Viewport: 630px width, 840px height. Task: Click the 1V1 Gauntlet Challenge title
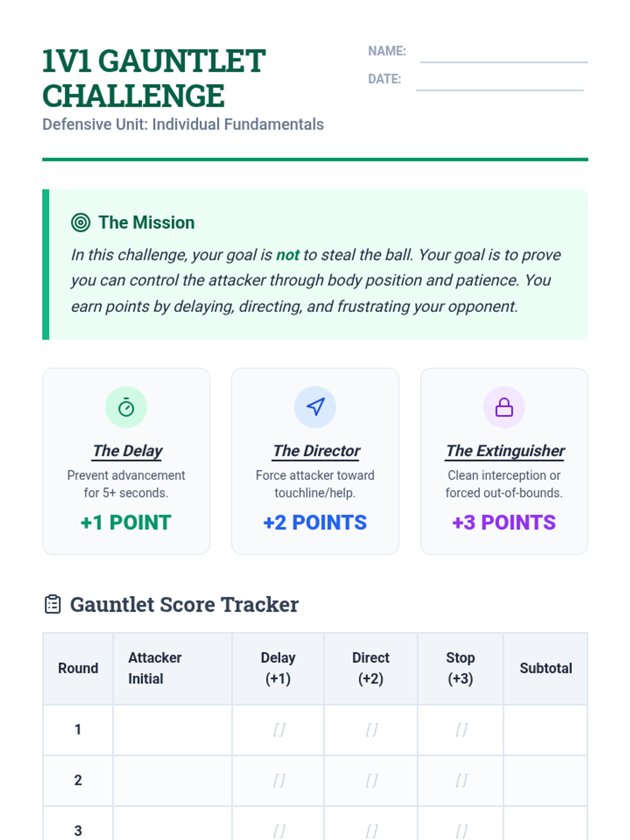[154, 78]
